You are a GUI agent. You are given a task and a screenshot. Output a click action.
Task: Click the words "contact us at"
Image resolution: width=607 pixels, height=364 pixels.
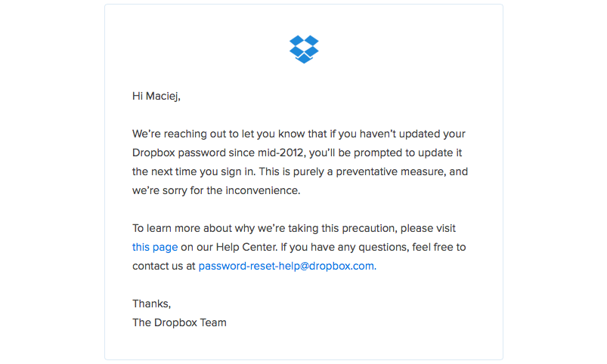[x=163, y=266]
